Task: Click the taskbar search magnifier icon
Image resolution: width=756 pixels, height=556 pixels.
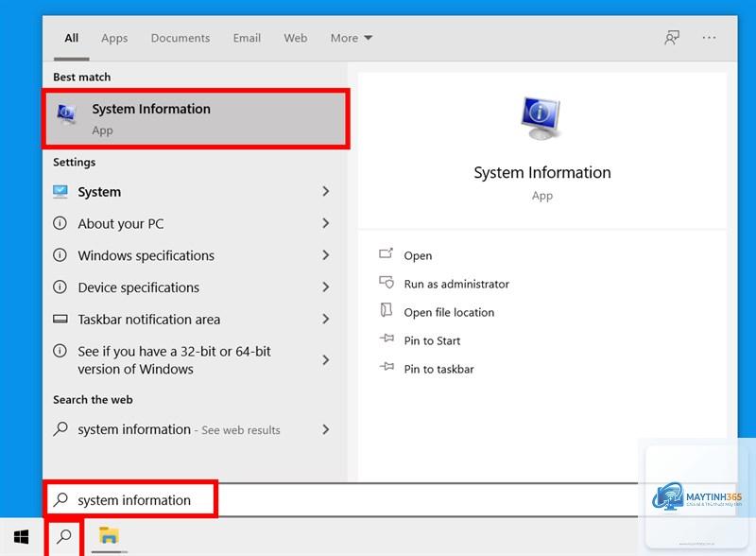Action: click(63, 536)
